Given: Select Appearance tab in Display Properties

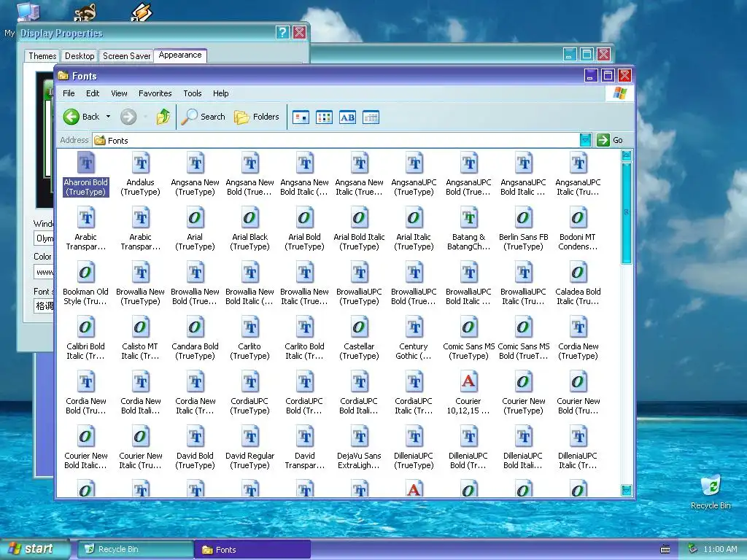Looking at the screenshot, I should pos(180,55).
